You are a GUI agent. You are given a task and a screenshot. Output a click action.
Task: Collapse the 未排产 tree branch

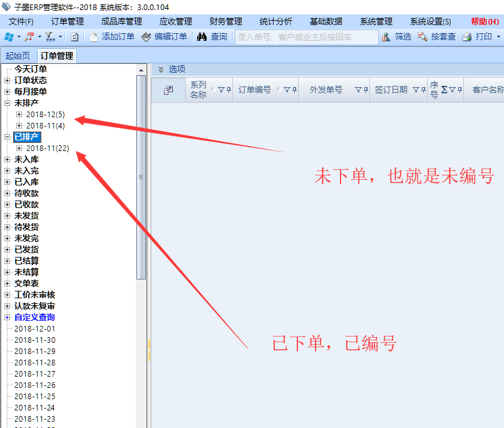pyautogui.click(x=8, y=103)
